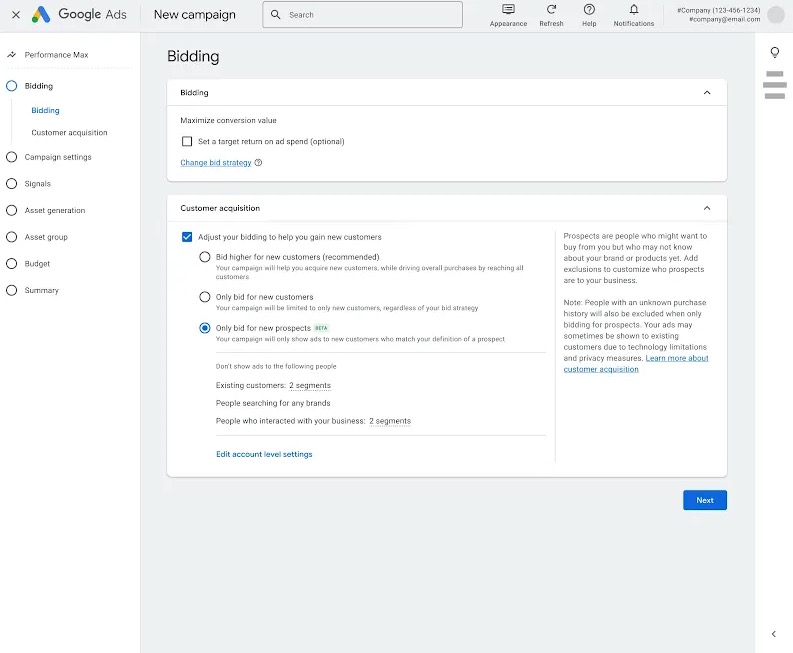Open the Appearance icon
This screenshot has width=793, height=653.
tap(508, 10)
